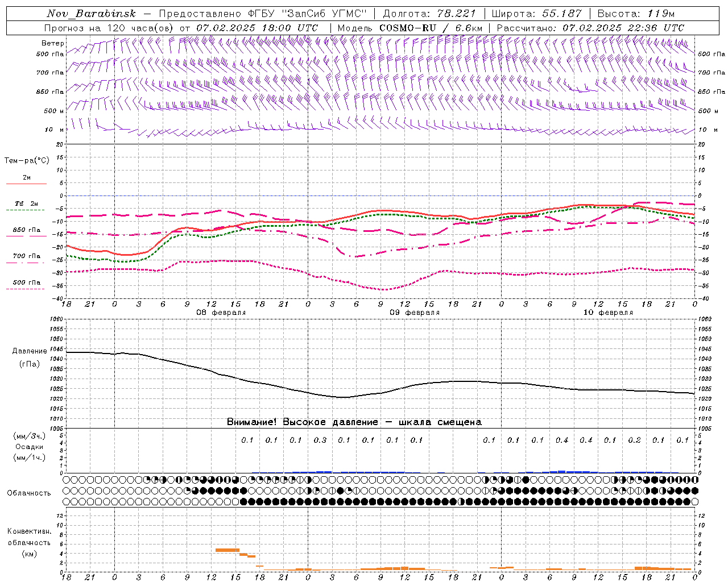
Task: Click the Облачность cloud cover label
Action: (29, 493)
